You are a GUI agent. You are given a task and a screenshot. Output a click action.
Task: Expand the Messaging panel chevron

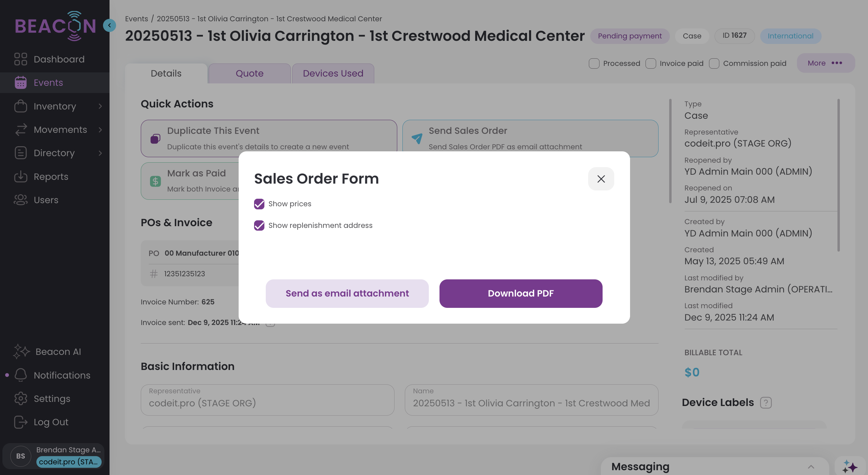(811, 467)
